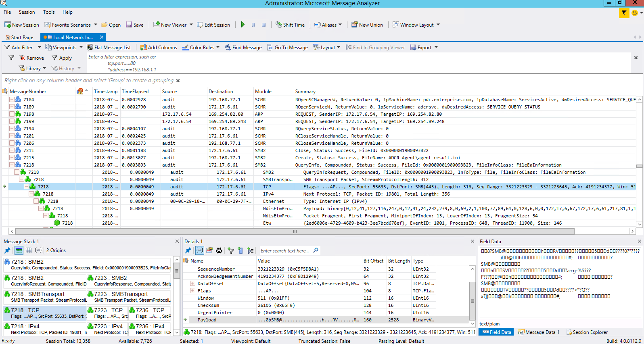Screen dimensions: 644x344
Task: Toggle Message Stack grid view
Action: (x=29, y=250)
